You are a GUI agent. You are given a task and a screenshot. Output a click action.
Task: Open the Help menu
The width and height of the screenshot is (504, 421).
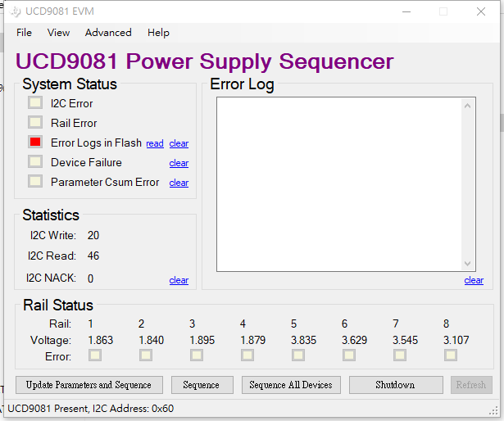click(158, 33)
